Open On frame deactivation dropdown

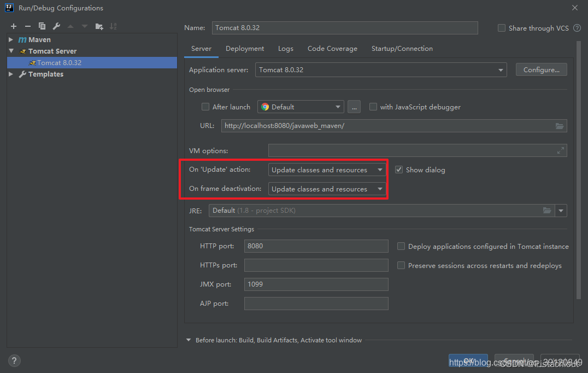(x=327, y=189)
